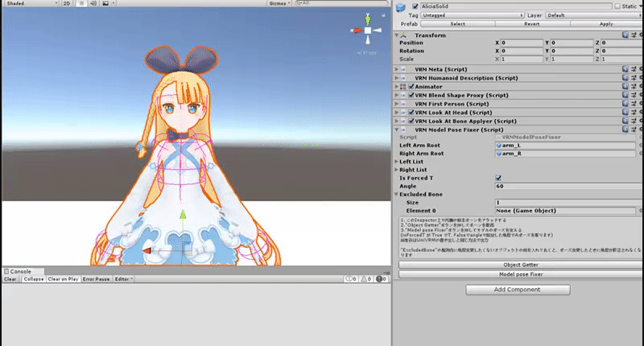Click the prefab Revert button
The height and width of the screenshot is (346, 644).
[532, 24]
